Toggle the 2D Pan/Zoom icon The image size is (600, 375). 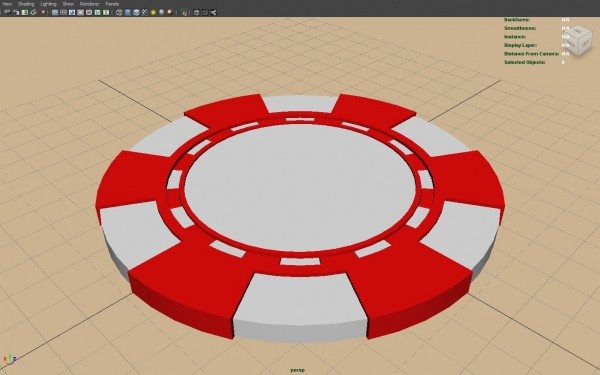click(x=42, y=12)
